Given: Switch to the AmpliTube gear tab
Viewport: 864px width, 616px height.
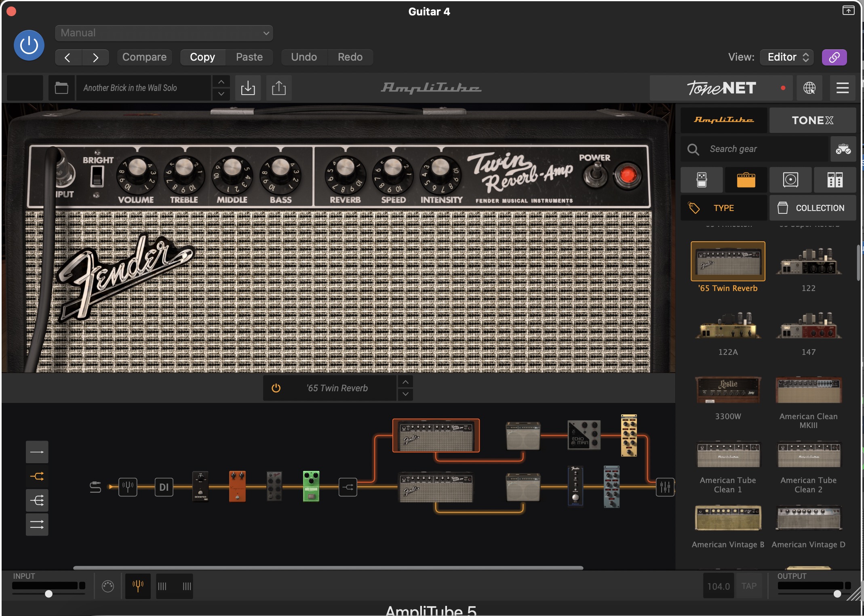Looking at the screenshot, I should click(x=724, y=120).
